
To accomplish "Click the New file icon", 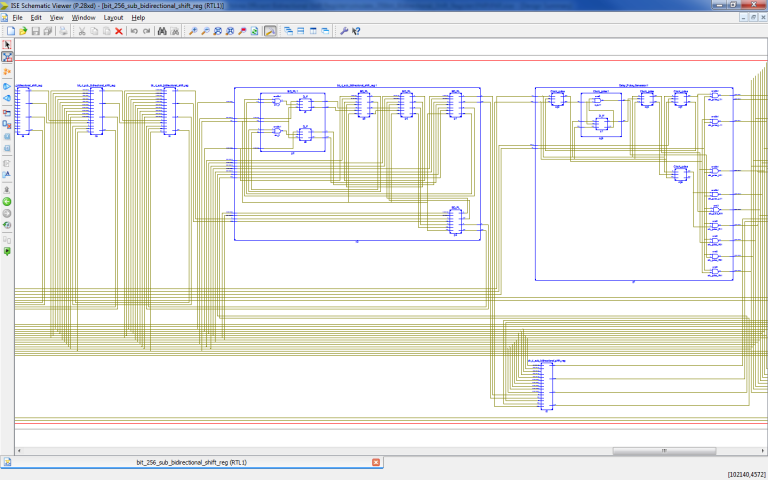I will click(x=10, y=31).
